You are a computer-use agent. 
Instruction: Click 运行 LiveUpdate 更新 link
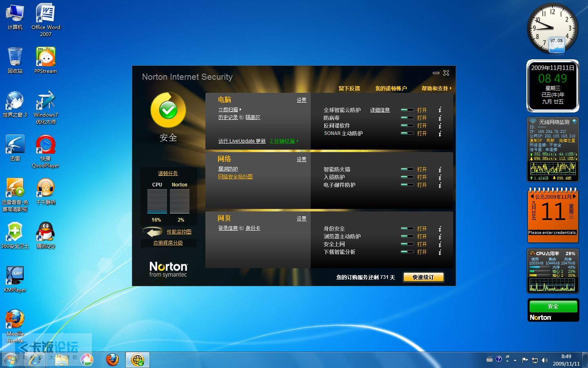(242, 141)
